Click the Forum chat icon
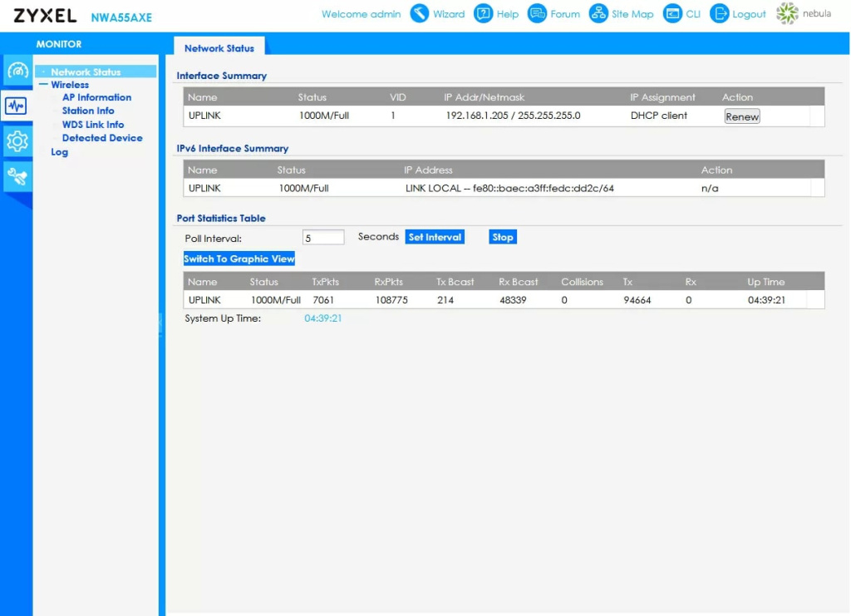The height and width of the screenshot is (616, 851). [538, 14]
